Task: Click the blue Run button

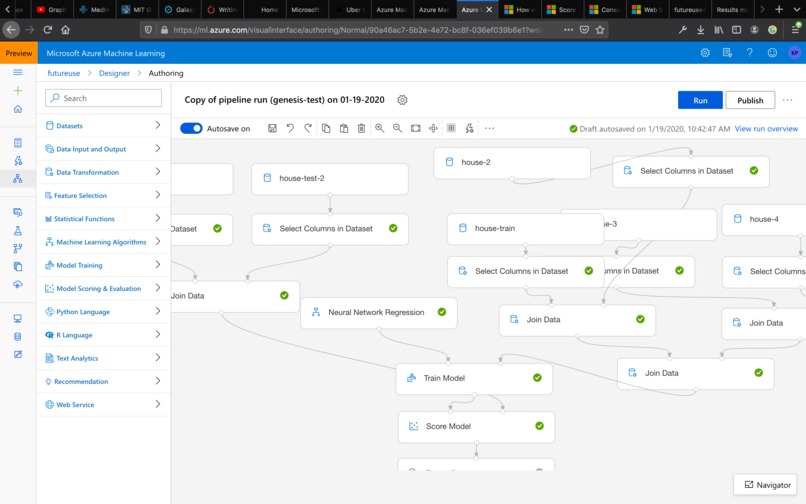Action: [700, 100]
